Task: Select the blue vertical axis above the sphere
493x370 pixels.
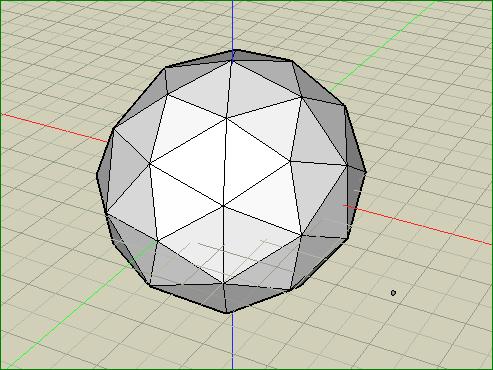Action: pyautogui.click(x=232, y=25)
